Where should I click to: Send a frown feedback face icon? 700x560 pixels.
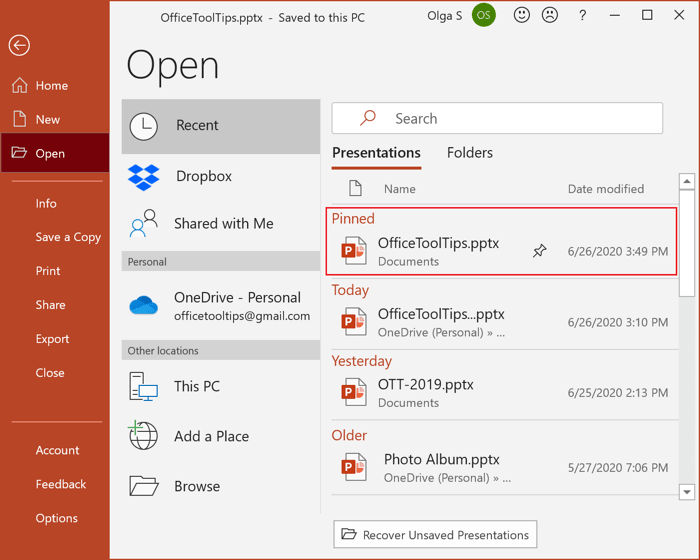tap(550, 15)
